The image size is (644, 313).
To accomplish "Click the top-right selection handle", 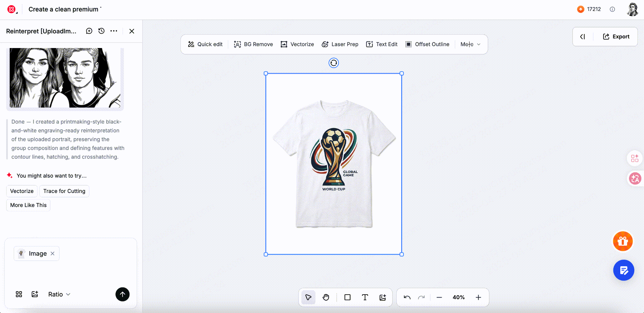I will pos(402,74).
